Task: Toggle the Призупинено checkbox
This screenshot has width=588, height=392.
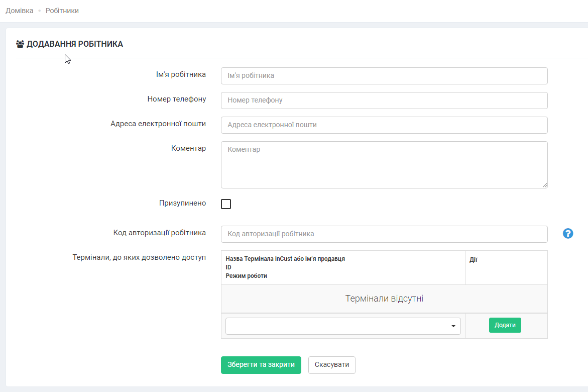Action: click(x=226, y=204)
